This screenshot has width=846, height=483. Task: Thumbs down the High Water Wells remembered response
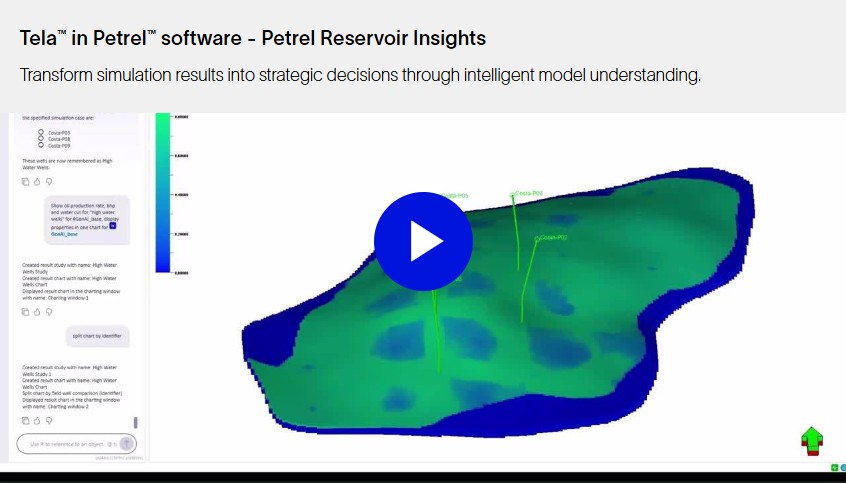tap(49, 182)
